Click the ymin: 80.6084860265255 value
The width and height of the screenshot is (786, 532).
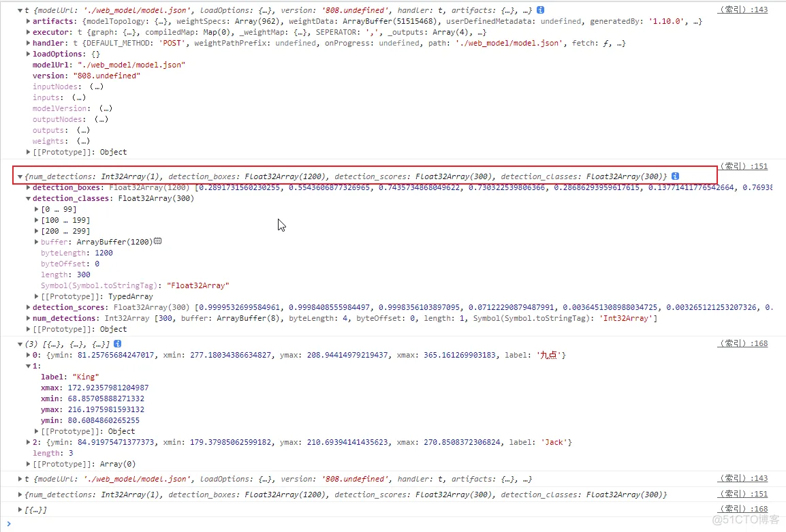(x=104, y=420)
